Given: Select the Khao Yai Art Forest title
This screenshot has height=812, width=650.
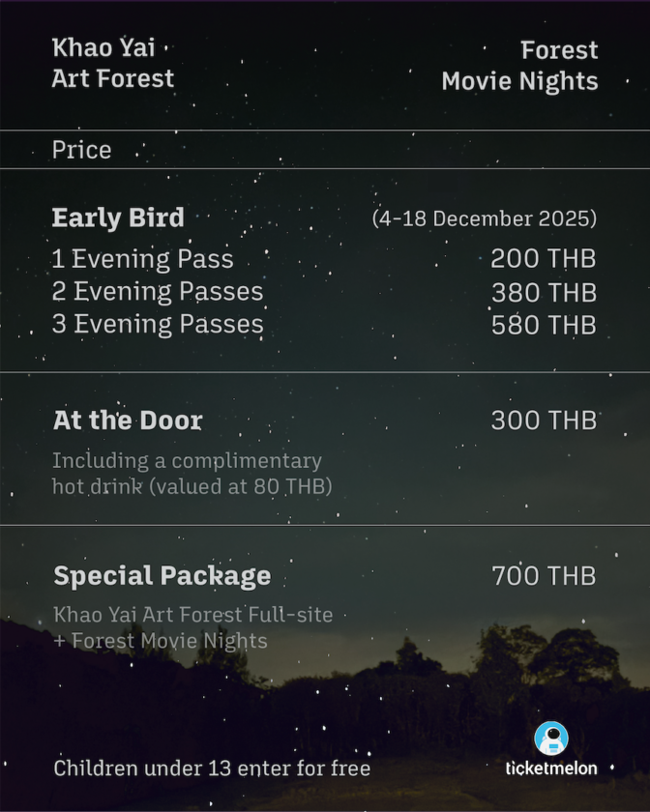Looking at the screenshot, I should pos(113,63).
